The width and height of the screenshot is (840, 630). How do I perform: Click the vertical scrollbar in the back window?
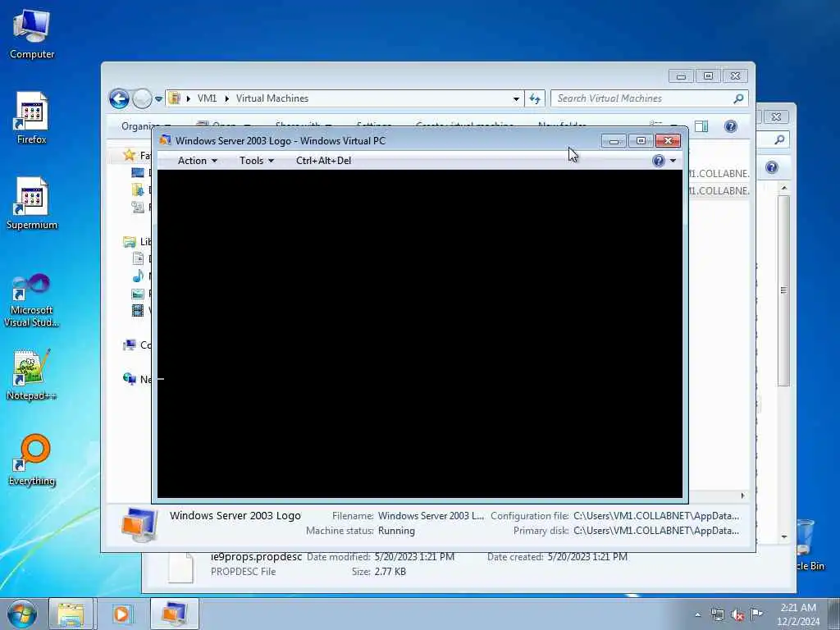click(783, 290)
